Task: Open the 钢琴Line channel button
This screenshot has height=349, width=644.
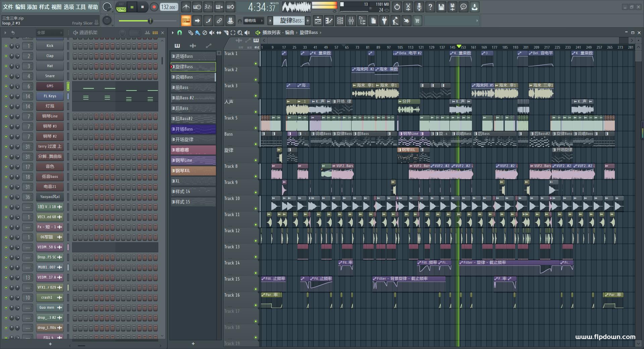Action: [x=50, y=116]
